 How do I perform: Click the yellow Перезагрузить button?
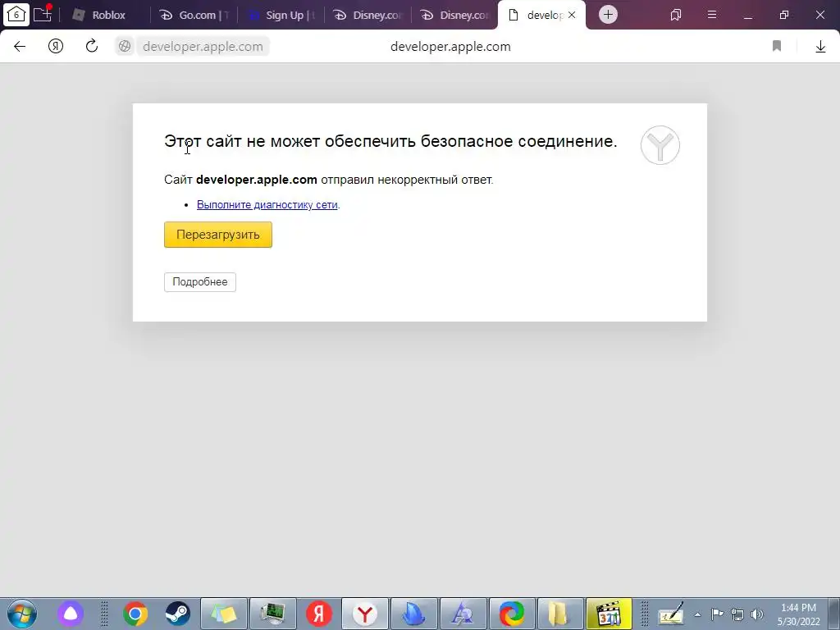pos(218,235)
